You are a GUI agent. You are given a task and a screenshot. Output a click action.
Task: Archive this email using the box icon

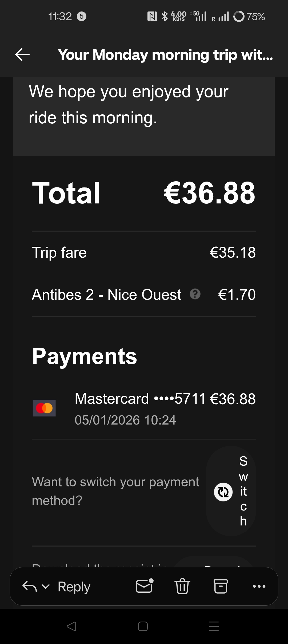(x=221, y=586)
